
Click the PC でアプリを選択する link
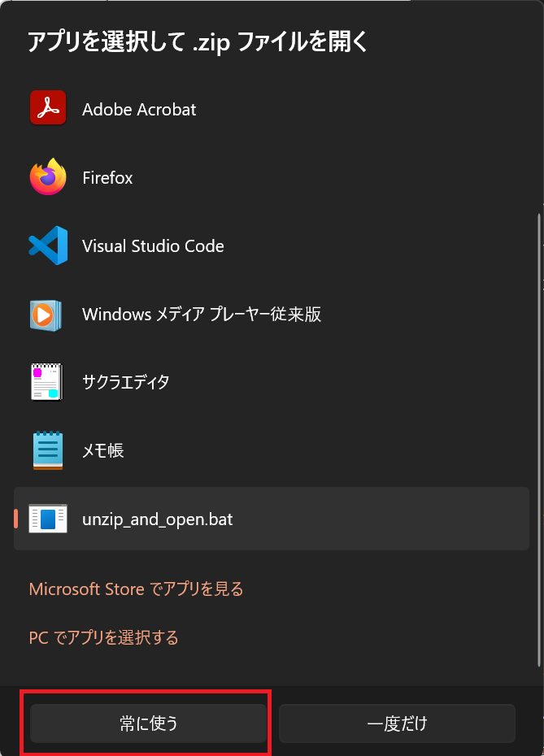(104, 638)
